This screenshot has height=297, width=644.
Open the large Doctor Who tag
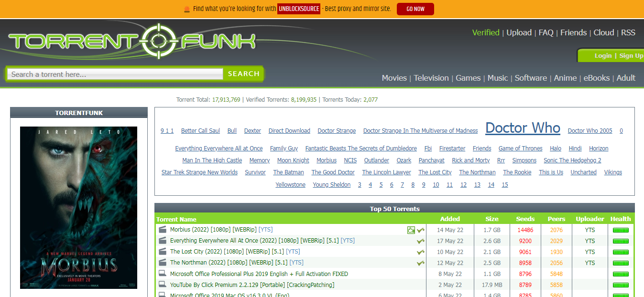coord(523,128)
